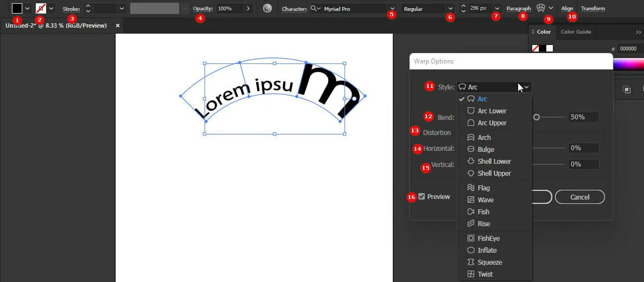Click the stroke color swatch with red slash
Viewport: 644px width, 282px height.
[41, 9]
